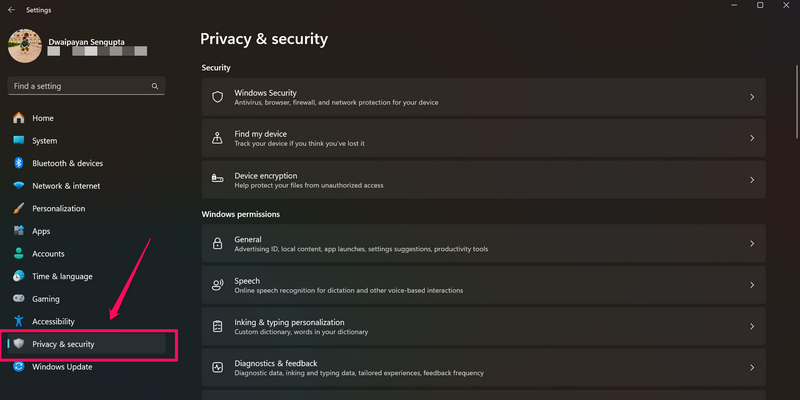Image resolution: width=800 pixels, height=400 pixels.
Task: Click the user profile picture
Action: (24, 46)
